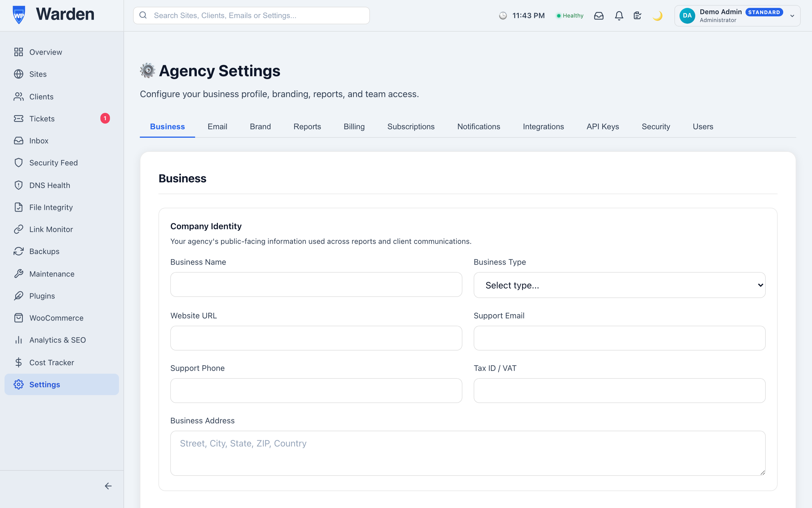Image resolution: width=812 pixels, height=508 pixels.
Task: Toggle dark mode with the moon icon
Action: 657,16
